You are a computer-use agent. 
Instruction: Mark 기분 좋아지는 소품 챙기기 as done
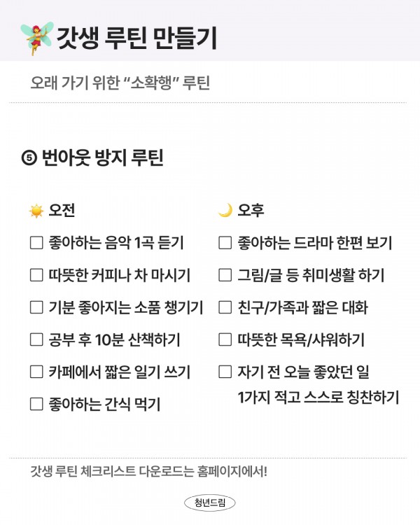36,307
